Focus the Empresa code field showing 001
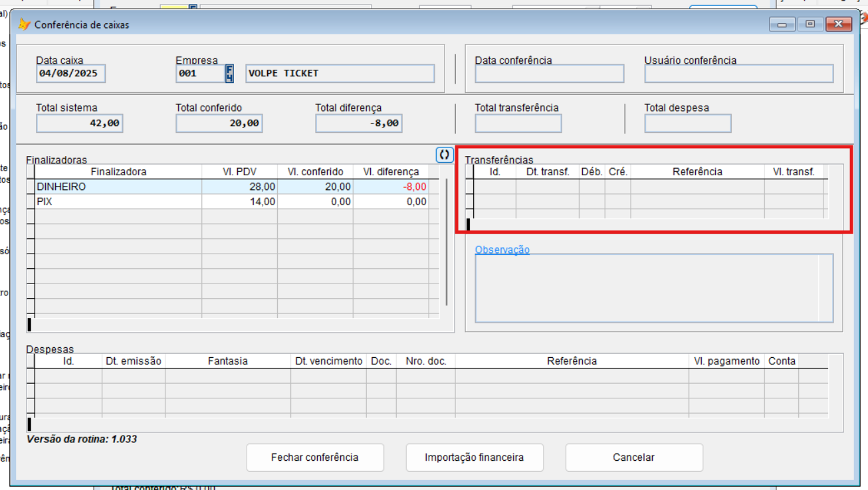Viewport: 868px width, 490px height. 199,74
